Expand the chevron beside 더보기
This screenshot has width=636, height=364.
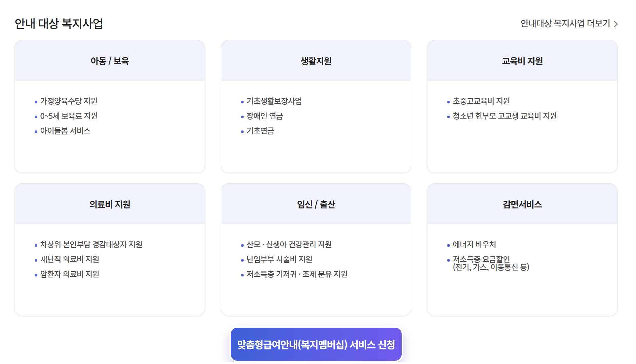(616, 23)
